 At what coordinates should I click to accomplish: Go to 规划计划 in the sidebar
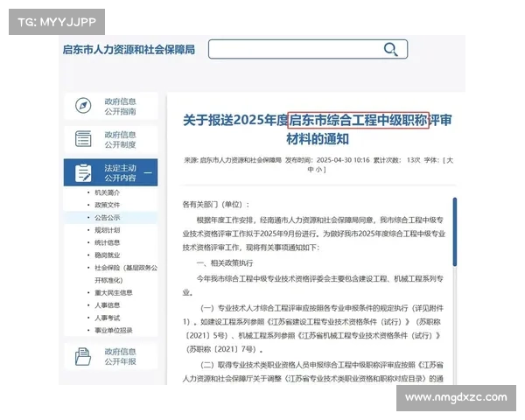[107, 229]
